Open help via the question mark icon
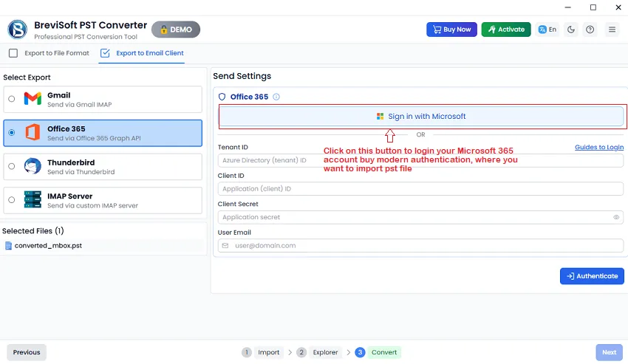Screen dimensions: 628x364 tap(590, 30)
